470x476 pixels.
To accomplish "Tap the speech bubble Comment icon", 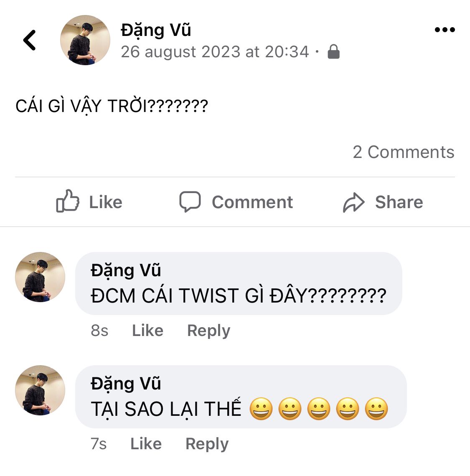I will pos(190,201).
